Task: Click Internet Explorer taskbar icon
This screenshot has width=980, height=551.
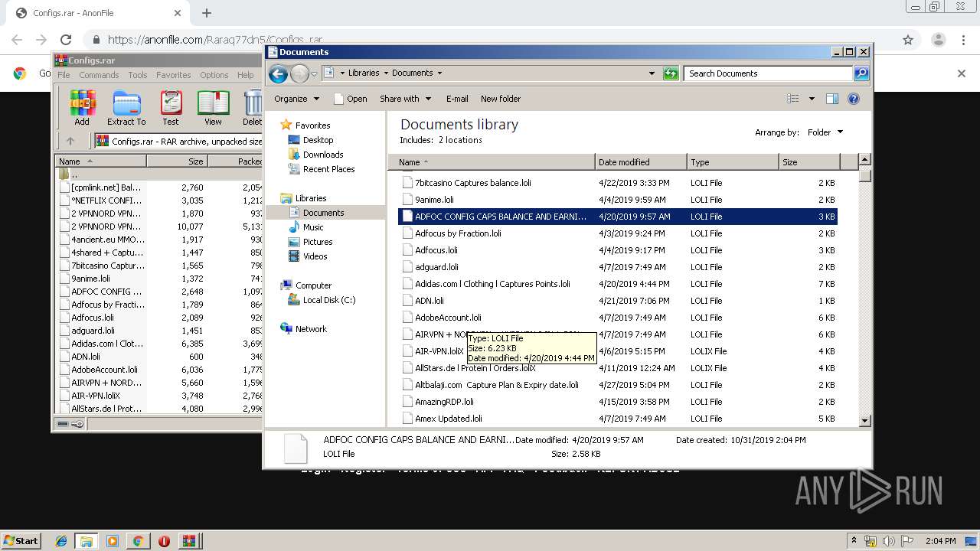Action: pyautogui.click(x=61, y=541)
